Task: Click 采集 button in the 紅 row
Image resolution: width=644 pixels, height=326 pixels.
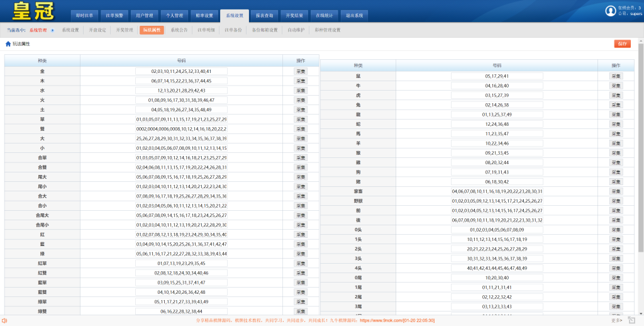Action: coord(301,235)
